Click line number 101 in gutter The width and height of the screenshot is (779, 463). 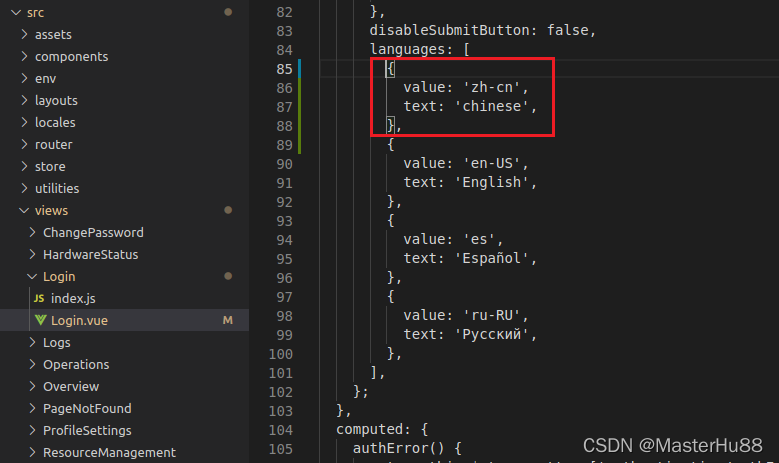click(x=281, y=373)
